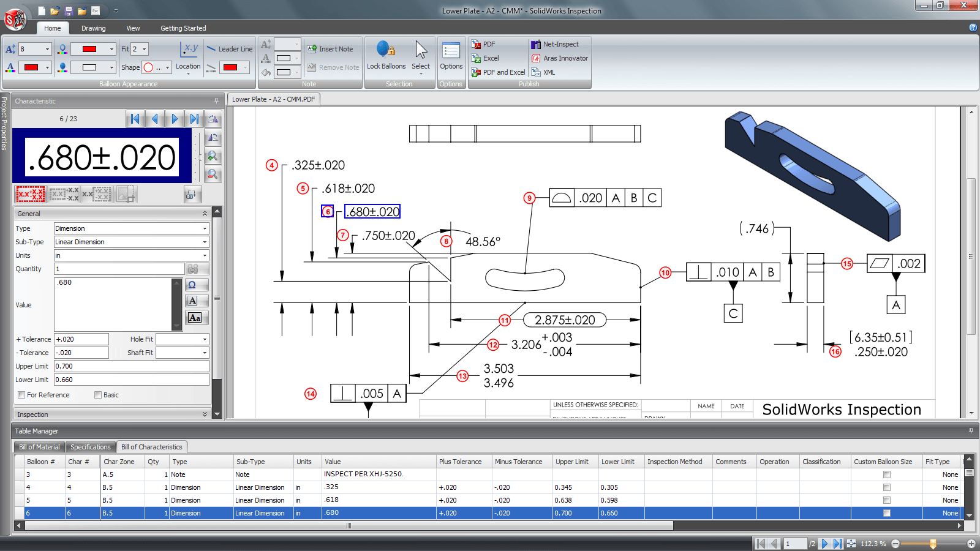Collapse the General section
The image size is (980, 551).
[x=205, y=214]
